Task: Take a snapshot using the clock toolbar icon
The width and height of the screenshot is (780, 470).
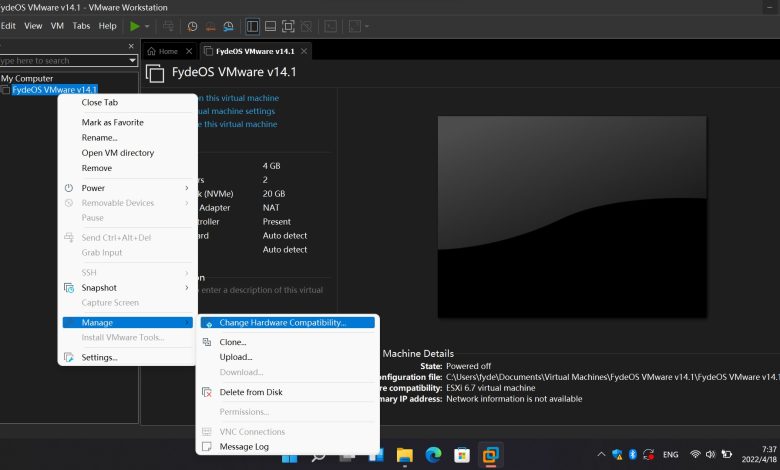Action: point(192,26)
